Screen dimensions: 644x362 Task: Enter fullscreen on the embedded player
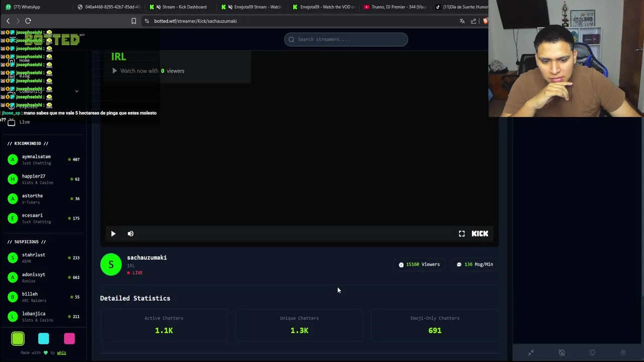point(462,233)
